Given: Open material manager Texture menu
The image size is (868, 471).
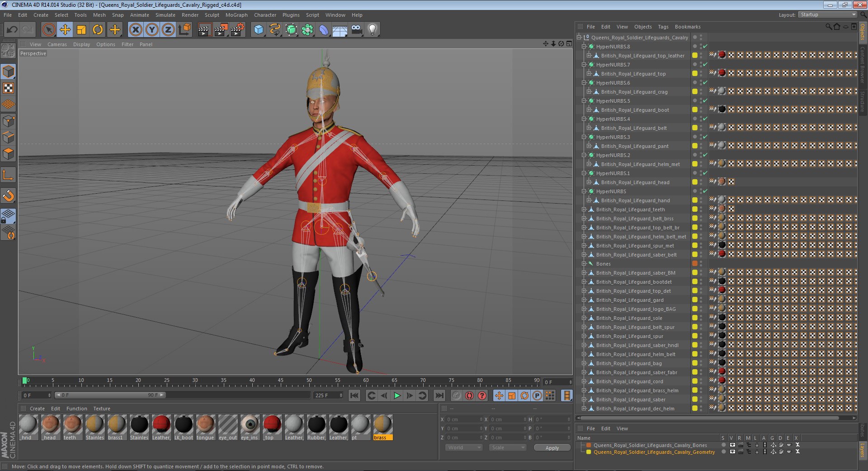Looking at the screenshot, I should [102, 409].
